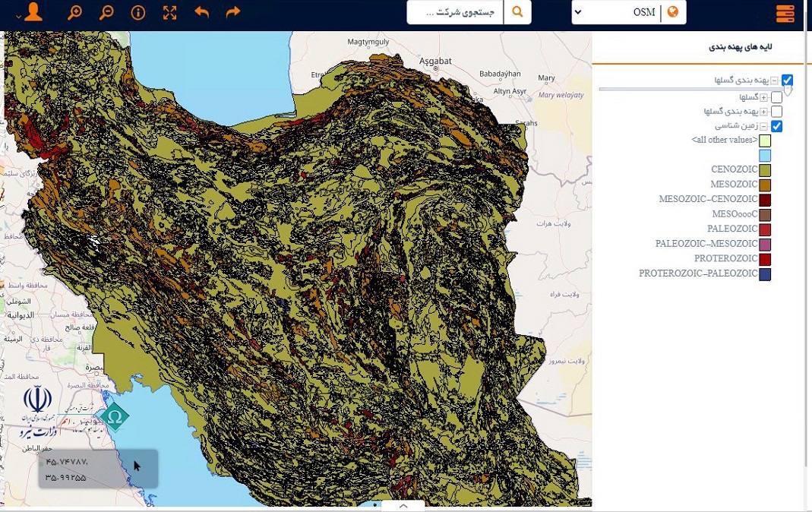Expand the bottom panel with up chevron

click(403, 506)
